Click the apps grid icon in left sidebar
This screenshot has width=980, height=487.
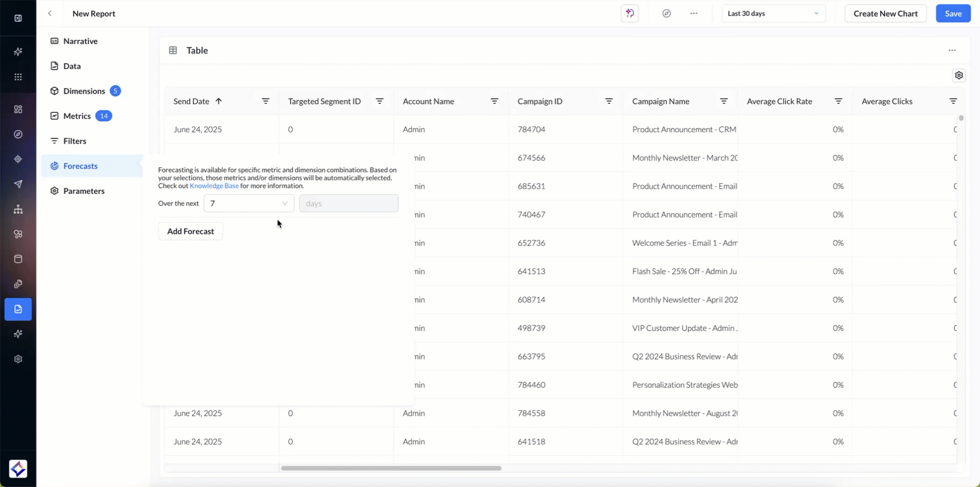pos(18,77)
